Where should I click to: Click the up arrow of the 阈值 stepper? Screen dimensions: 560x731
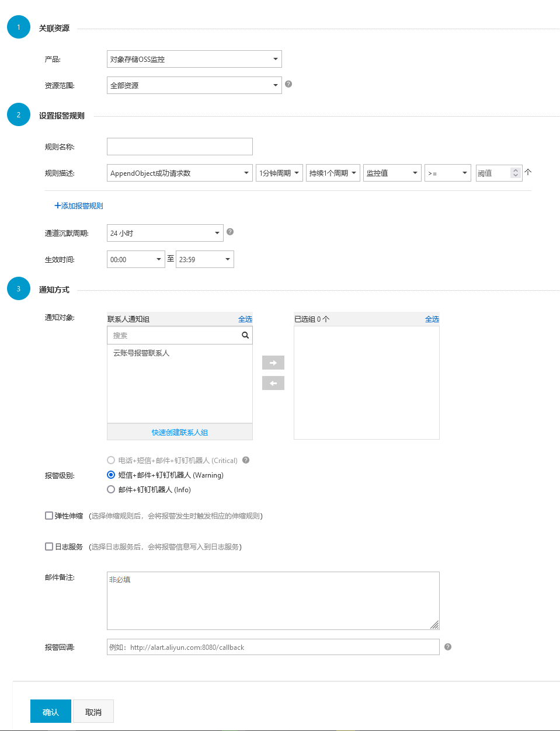pos(515,169)
